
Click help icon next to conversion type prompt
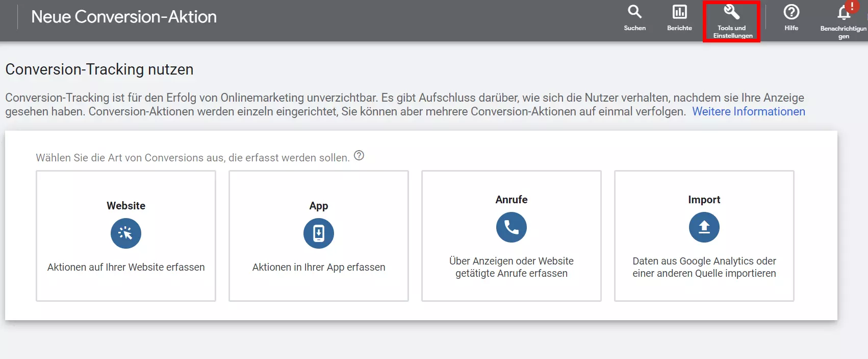click(x=359, y=156)
